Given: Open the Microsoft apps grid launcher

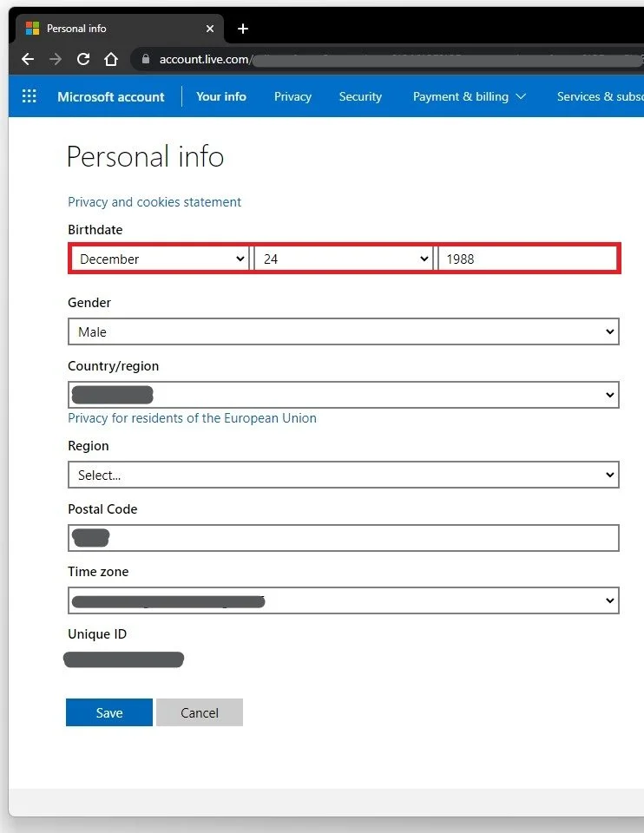Looking at the screenshot, I should [x=30, y=96].
